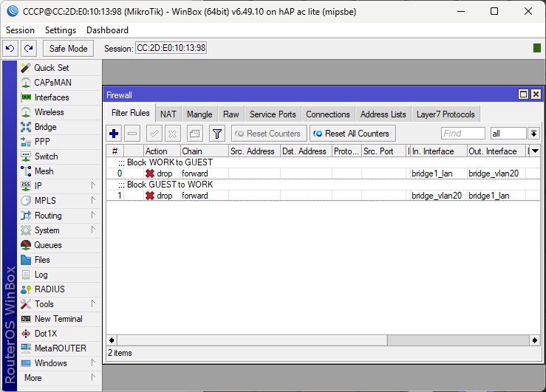Click the comment icon in firewall toolbar
546x392 pixels.
pyautogui.click(x=194, y=134)
